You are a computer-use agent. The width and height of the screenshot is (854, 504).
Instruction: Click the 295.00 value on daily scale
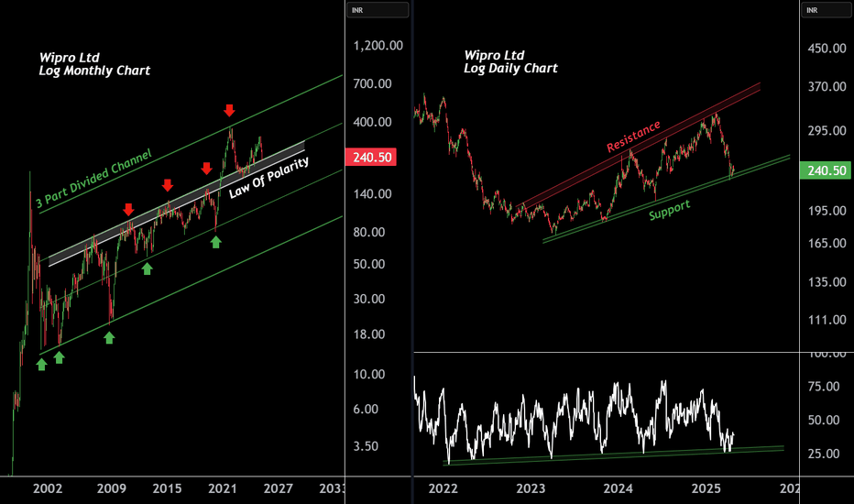point(827,131)
